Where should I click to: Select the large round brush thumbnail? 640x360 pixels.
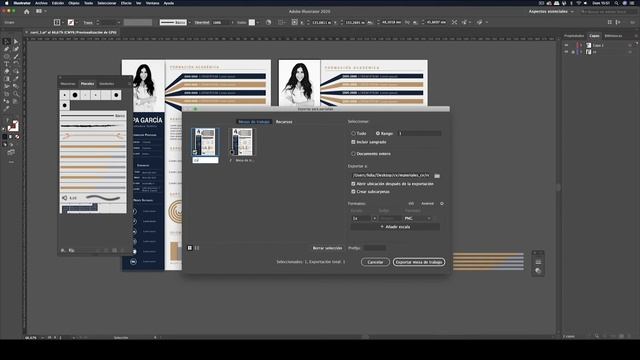[75, 95]
